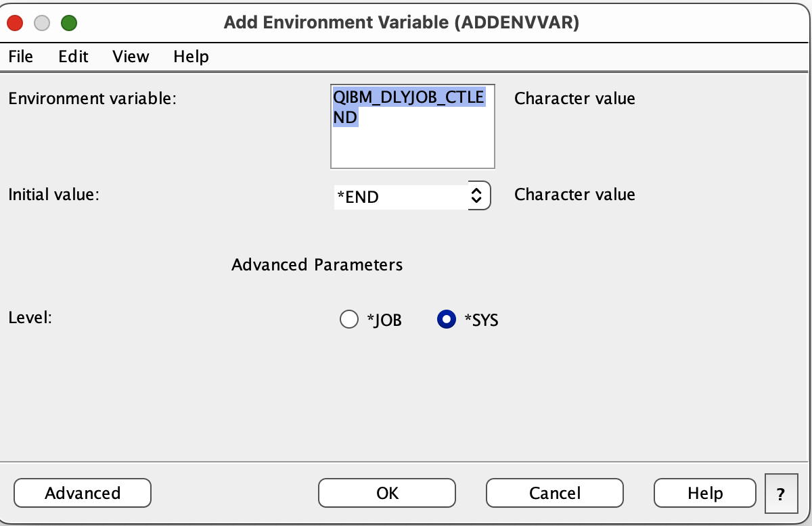Click the green maximize window button
The height and width of the screenshot is (526, 812).
tap(69, 23)
